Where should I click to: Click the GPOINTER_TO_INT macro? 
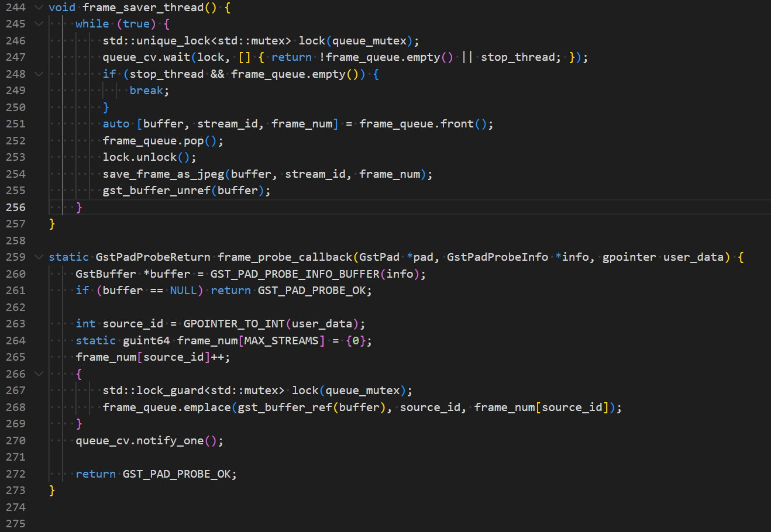pos(234,324)
